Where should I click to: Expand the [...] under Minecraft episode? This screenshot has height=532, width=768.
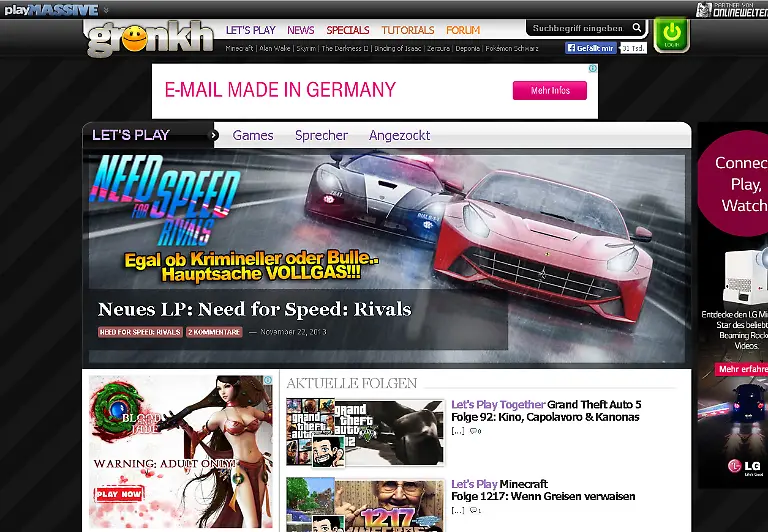coord(457,510)
